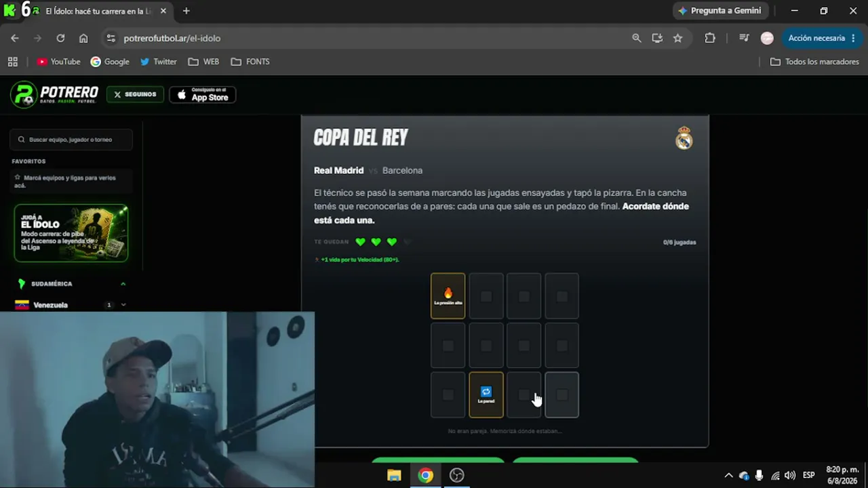The image size is (868, 488).
Task: Open File Explorer from the taskbar
Action: click(x=394, y=475)
